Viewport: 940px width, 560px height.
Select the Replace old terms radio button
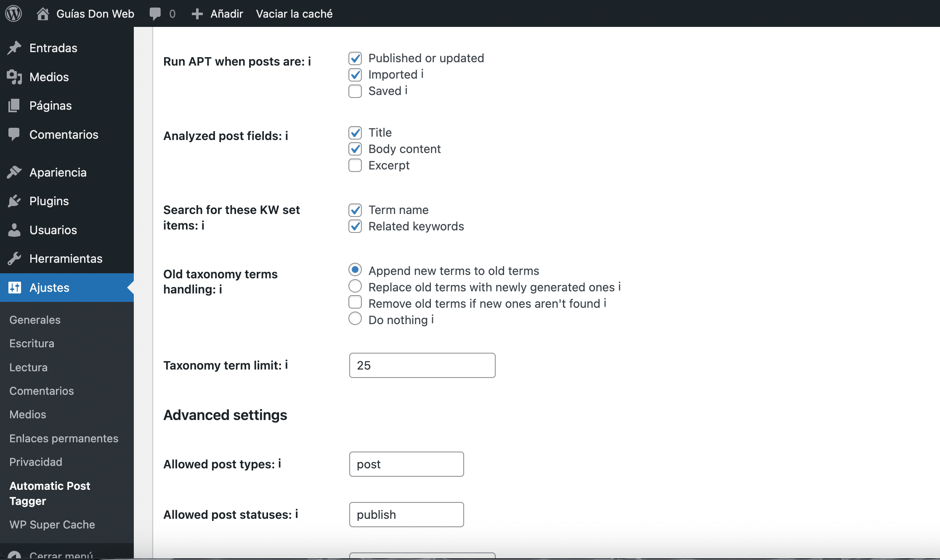[355, 286]
